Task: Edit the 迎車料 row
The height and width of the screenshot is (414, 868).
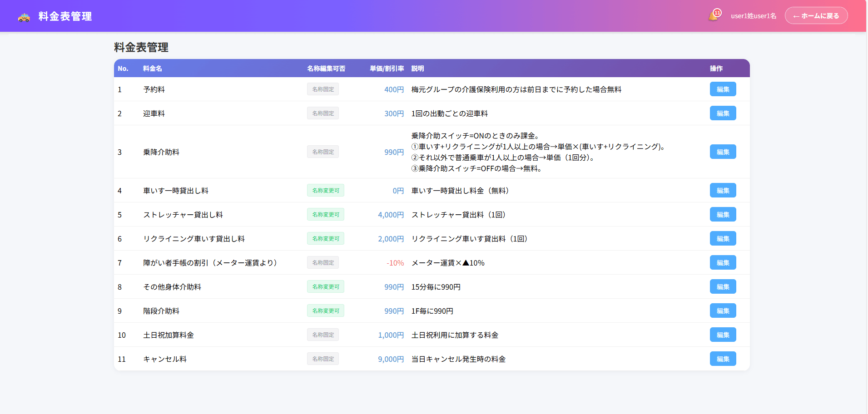Action: [x=723, y=113]
